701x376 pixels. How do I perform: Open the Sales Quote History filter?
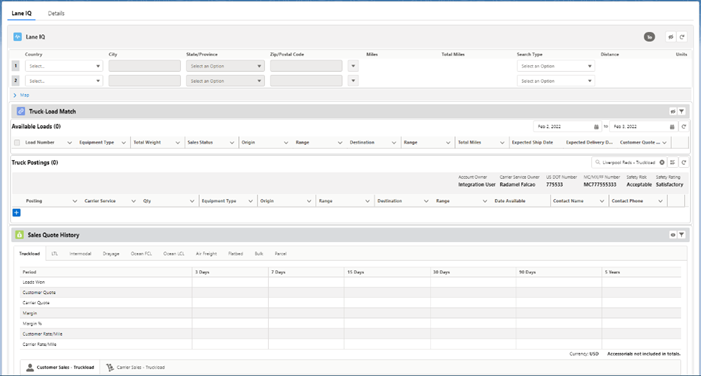point(682,235)
